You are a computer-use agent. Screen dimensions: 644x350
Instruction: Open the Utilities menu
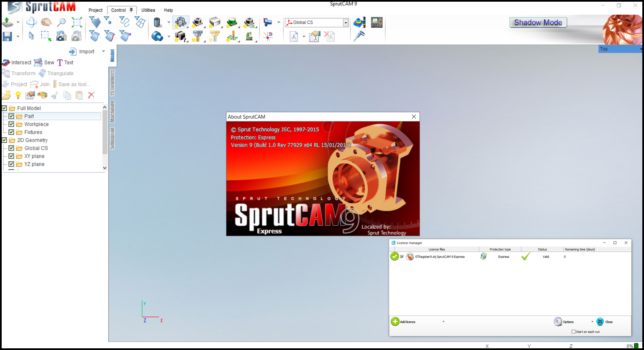148,10
